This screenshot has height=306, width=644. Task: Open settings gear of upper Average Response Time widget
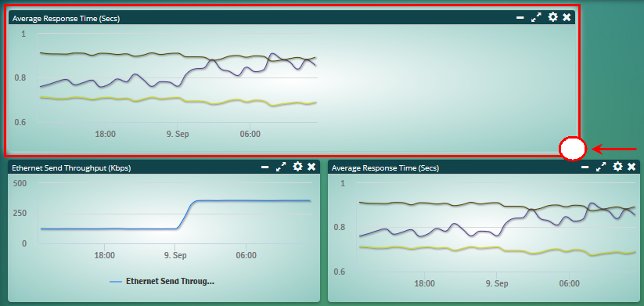pos(553,17)
